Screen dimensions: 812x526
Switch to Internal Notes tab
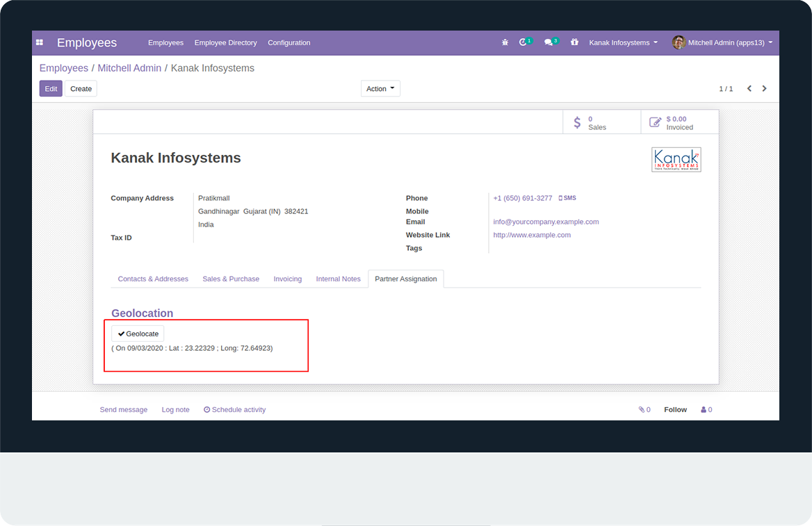pos(338,279)
